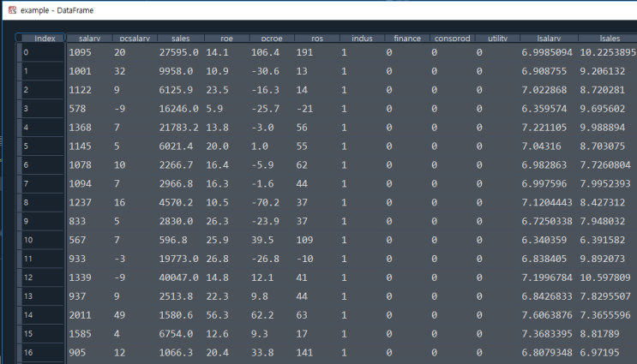
Task: Click the pcsalary column header
Action: (x=135, y=38)
